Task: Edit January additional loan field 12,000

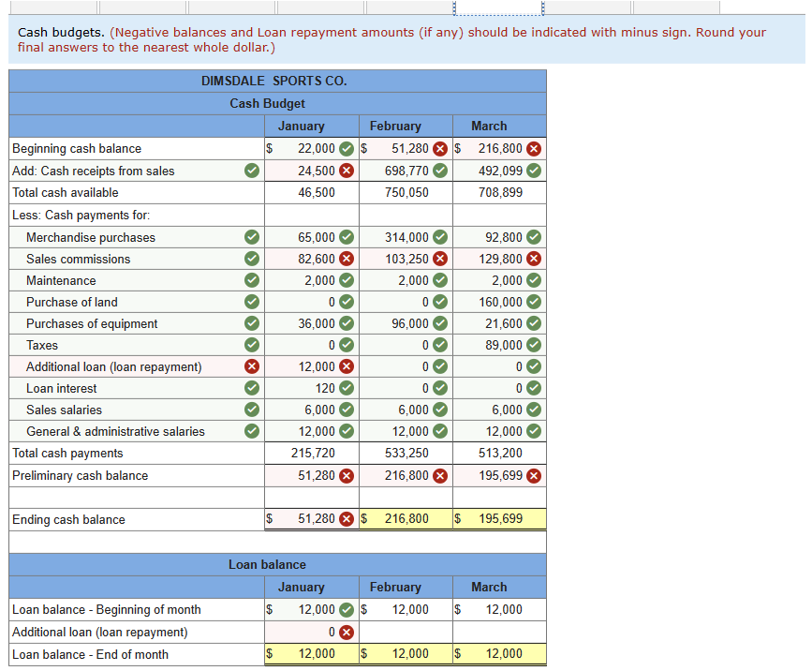Action: click(x=311, y=366)
